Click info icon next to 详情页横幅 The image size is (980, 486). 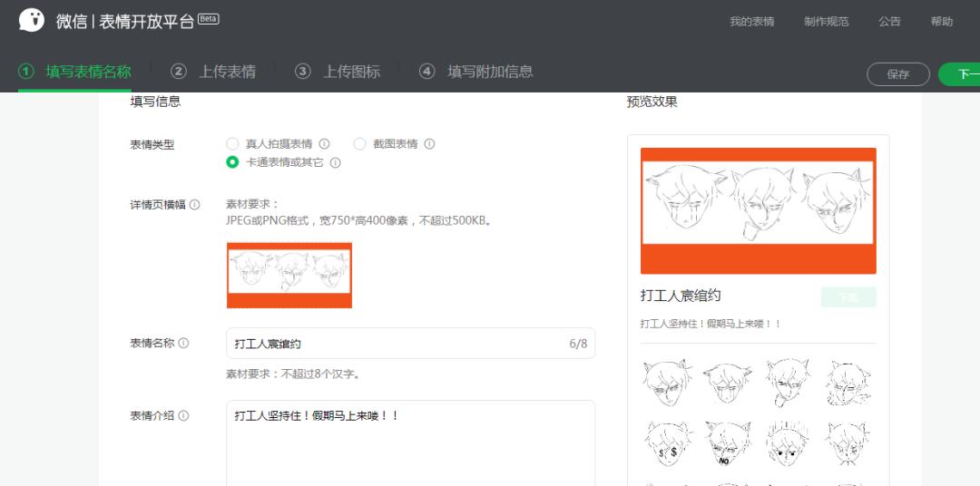pyautogui.click(x=195, y=205)
